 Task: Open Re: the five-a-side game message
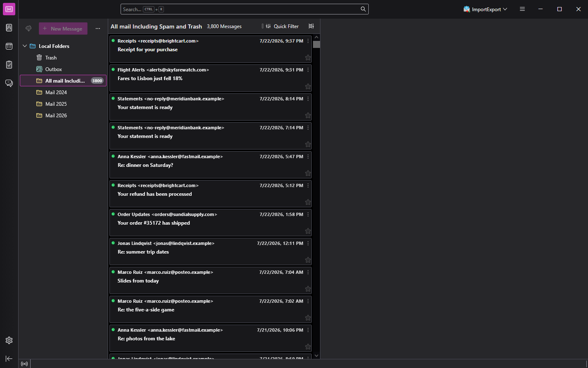211,309
